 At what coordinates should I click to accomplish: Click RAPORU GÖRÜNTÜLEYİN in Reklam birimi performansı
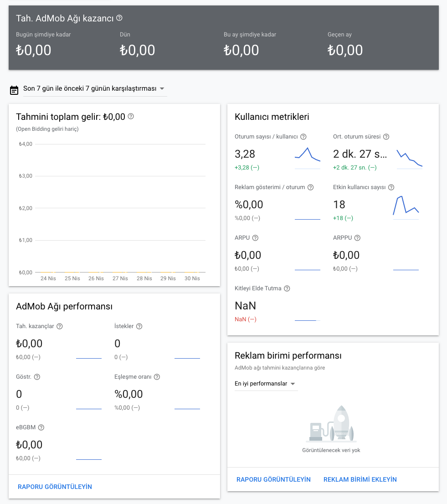[x=273, y=479]
